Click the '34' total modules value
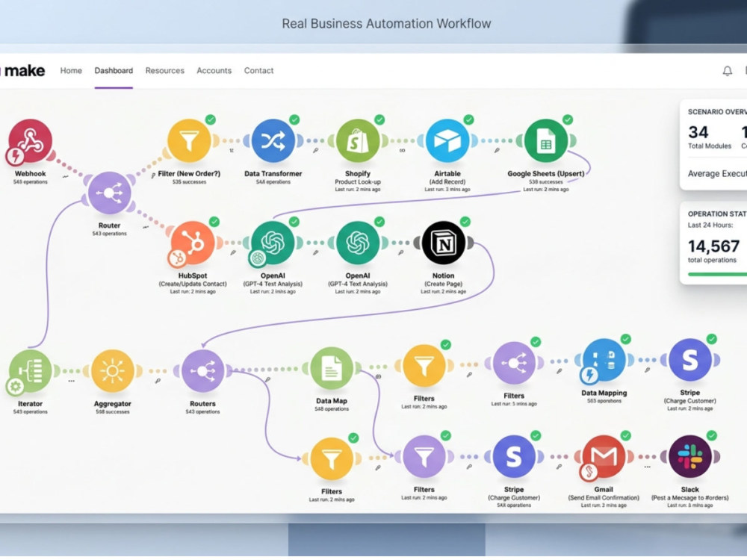 [x=698, y=132]
